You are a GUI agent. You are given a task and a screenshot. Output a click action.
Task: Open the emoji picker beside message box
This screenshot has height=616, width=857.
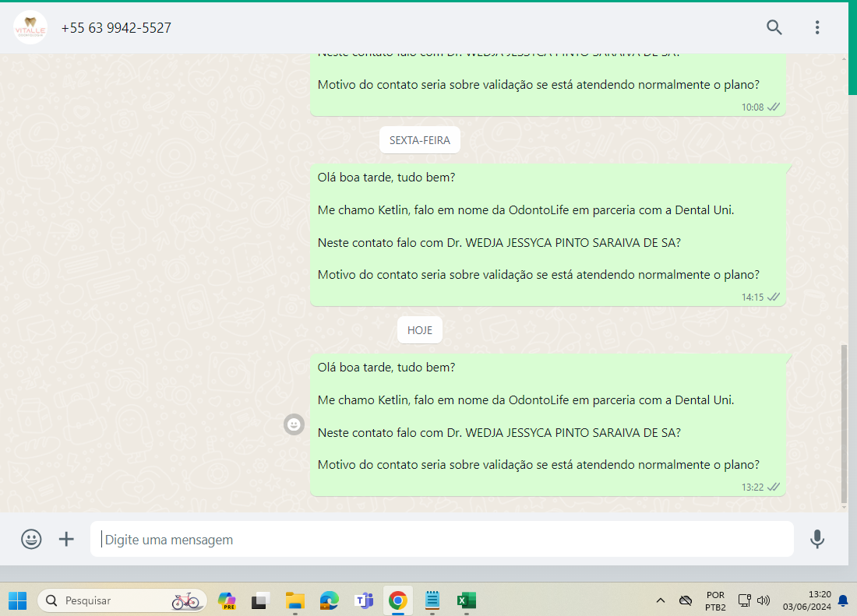pos(31,539)
